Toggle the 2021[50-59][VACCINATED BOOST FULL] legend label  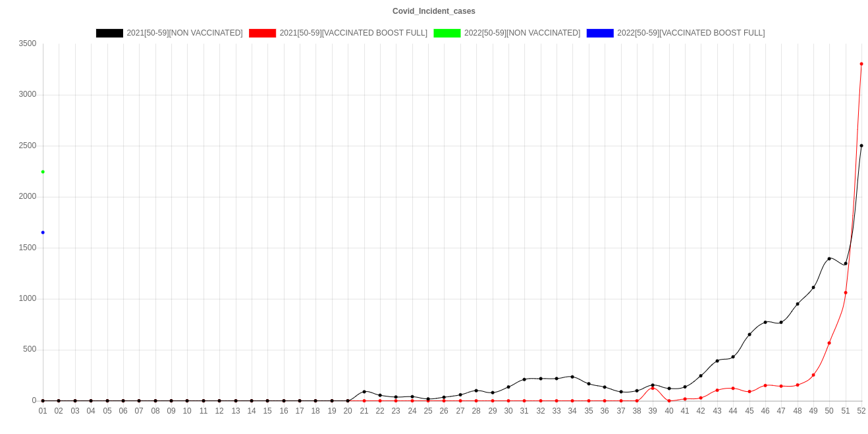tap(353, 33)
